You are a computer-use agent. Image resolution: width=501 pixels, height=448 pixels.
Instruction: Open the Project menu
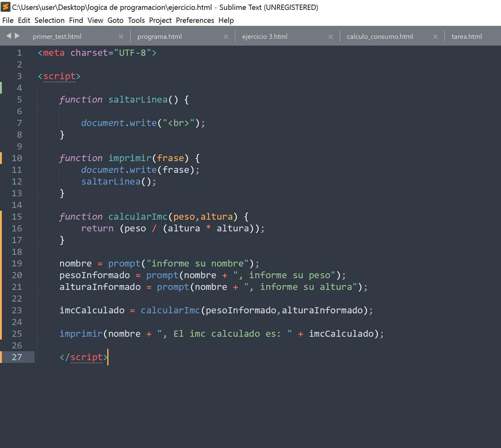[x=160, y=20]
